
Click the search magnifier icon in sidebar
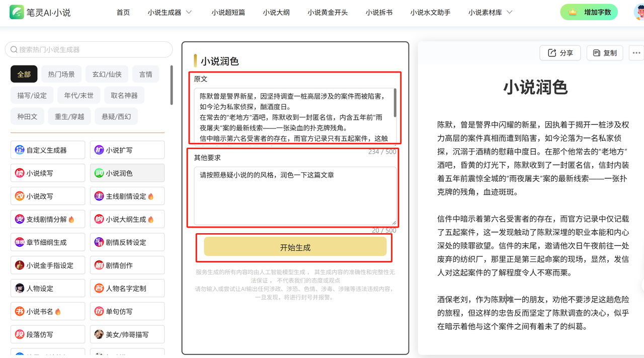click(13, 49)
